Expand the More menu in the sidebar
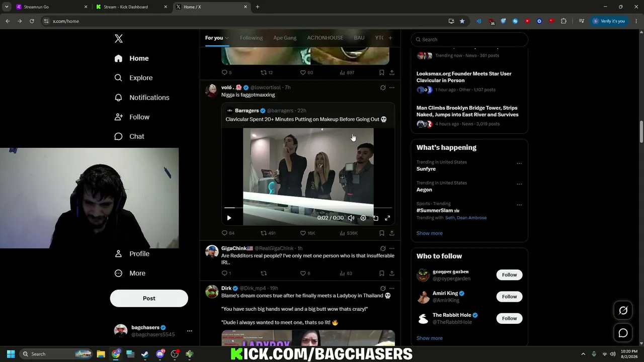The width and height of the screenshot is (644, 362). 130,274
